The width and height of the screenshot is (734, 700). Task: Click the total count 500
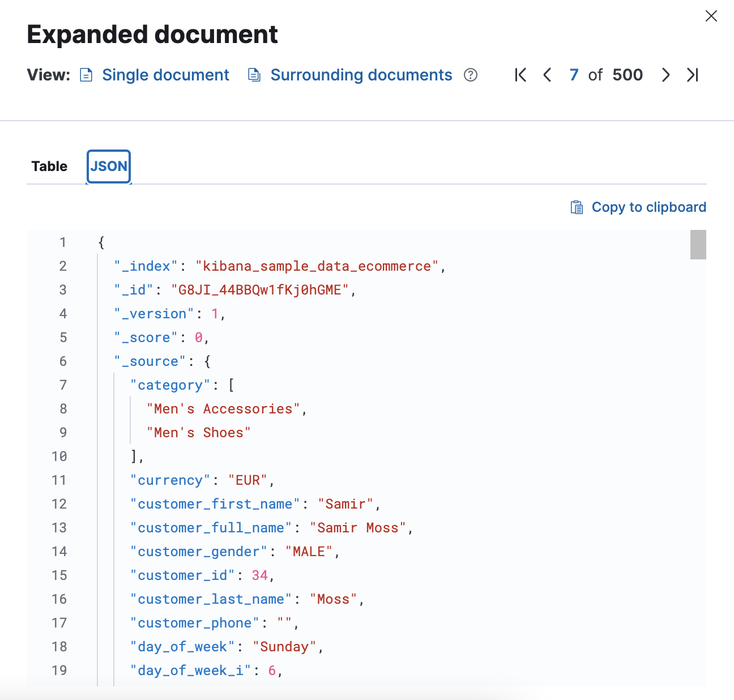click(x=628, y=75)
